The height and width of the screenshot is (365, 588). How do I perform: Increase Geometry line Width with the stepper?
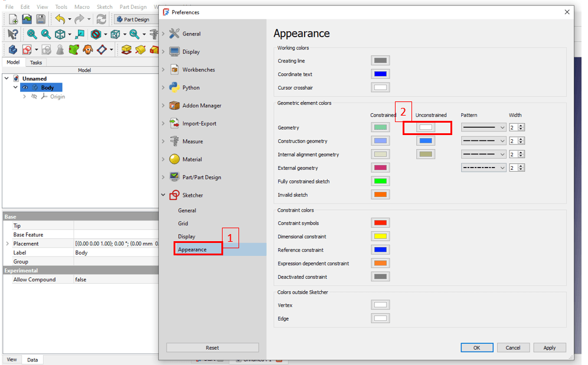click(x=522, y=126)
